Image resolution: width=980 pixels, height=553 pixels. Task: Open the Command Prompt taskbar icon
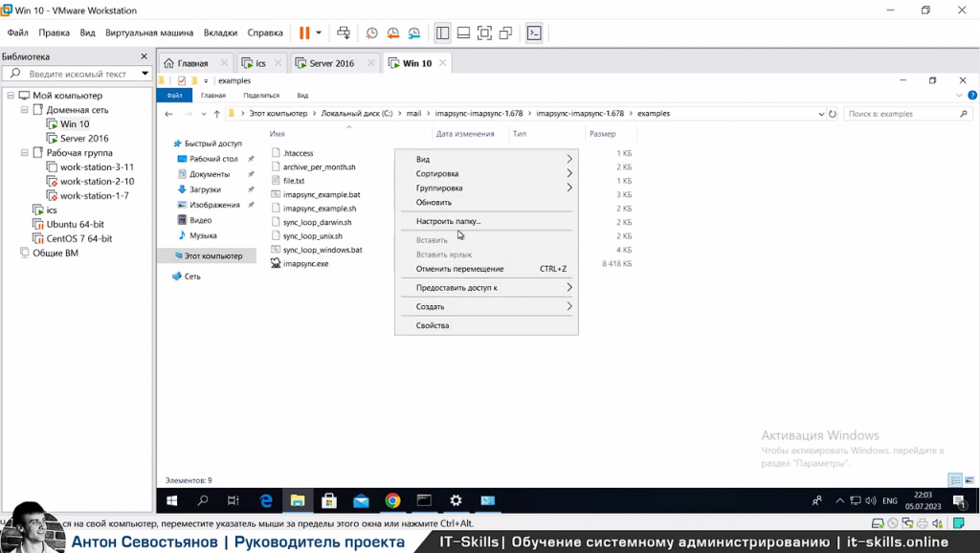click(424, 500)
